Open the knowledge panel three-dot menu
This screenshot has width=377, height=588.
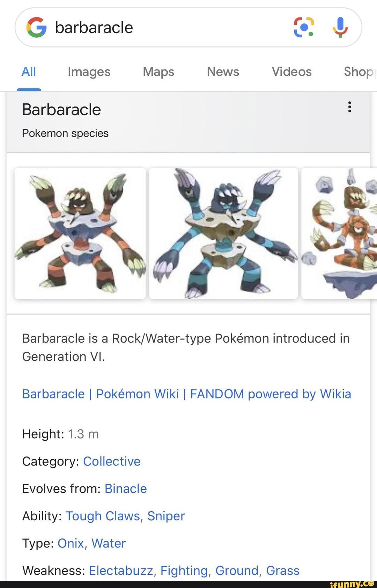(349, 108)
